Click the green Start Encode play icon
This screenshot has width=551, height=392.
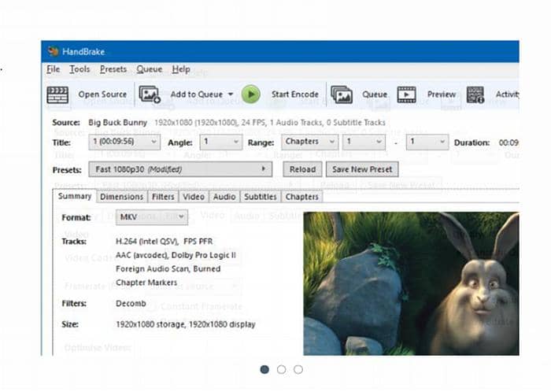click(x=250, y=94)
